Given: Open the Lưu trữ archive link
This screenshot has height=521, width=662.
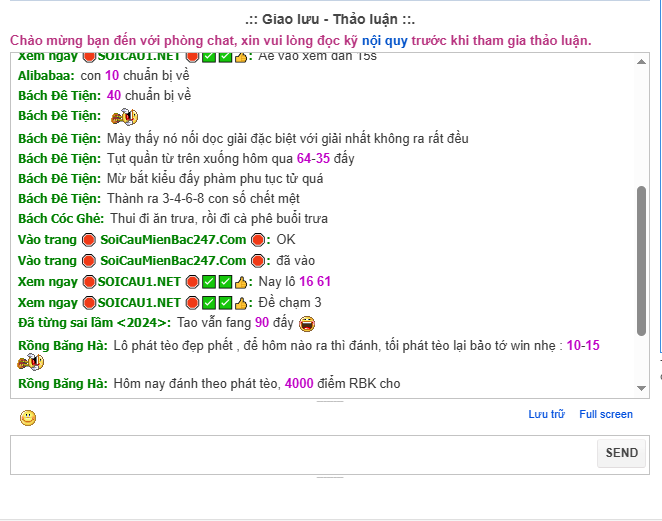Looking at the screenshot, I should point(546,414).
